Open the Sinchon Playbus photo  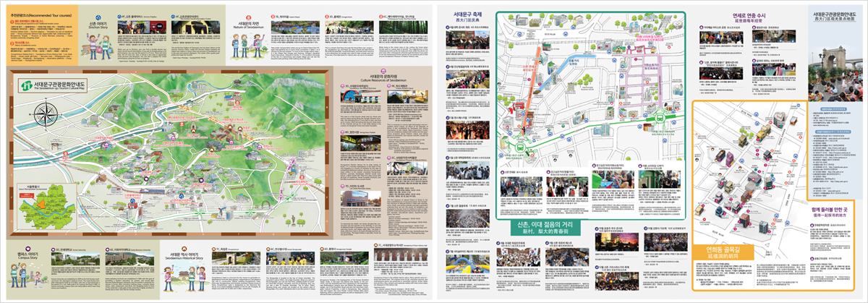pos(142,27)
